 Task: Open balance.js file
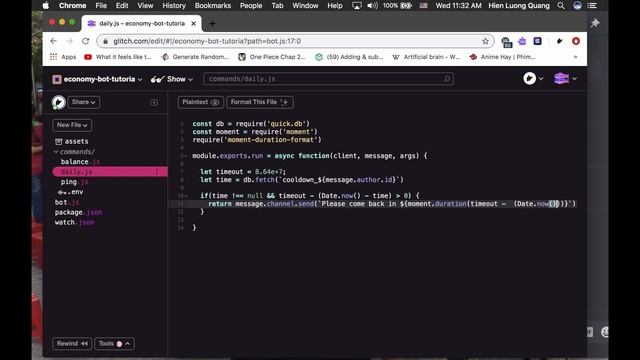pos(80,162)
